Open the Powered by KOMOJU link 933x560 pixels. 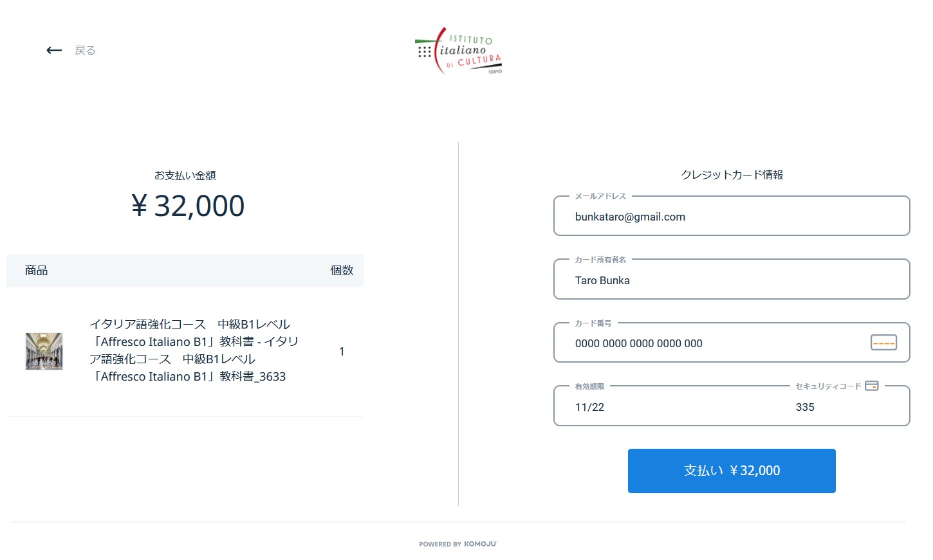tap(458, 544)
